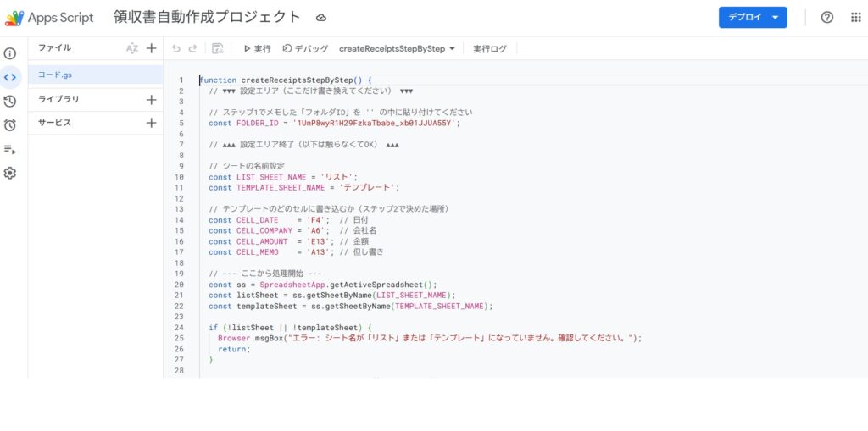Start debugging with デバッグ button
Image resolution: width=868 pixels, height=431 pixels.
tap(305, 49)
